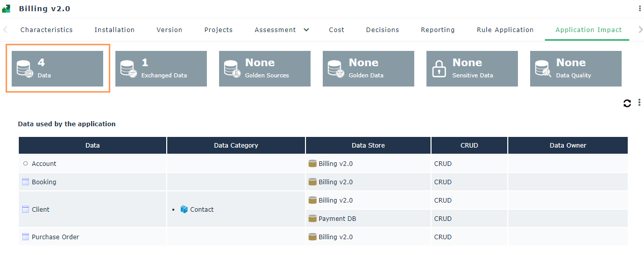
Task: Click the Billing v2.0 application icon
Action: (7, 9)
